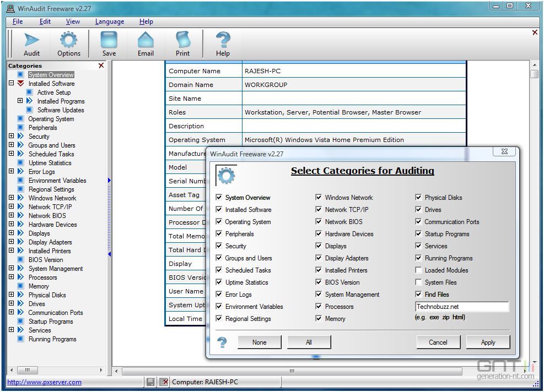The height and width of the screenshot is (392, 544).
Task: Toggle the Physical Disks checkbox
Action: pyautogui.click(x=418, y=198)
